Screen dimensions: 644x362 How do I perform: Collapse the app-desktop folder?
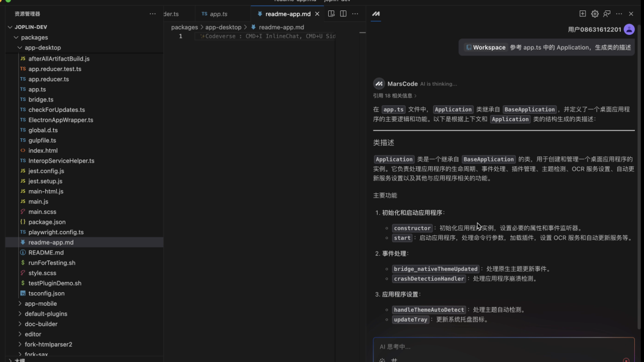[20, 48]
